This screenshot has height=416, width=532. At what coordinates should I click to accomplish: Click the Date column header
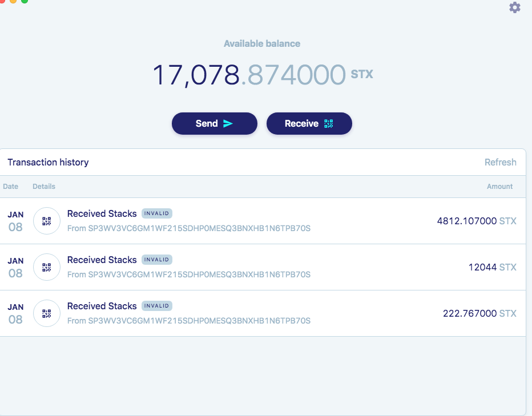(10, 186)
